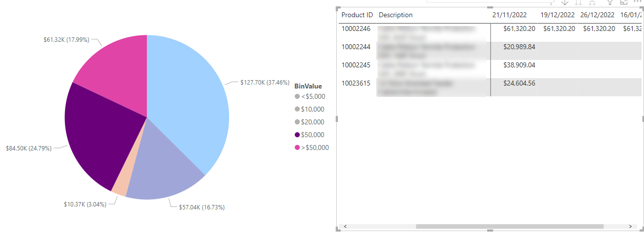Image resolution: width=644 pixels, height=234 pixels.
Task: Select Product ID 10002246 cell
Action: 356,29
